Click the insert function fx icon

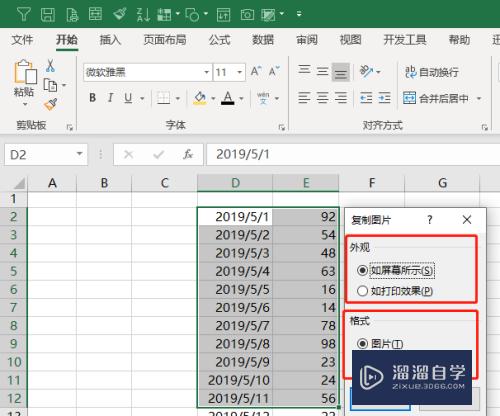coord(188,154)
